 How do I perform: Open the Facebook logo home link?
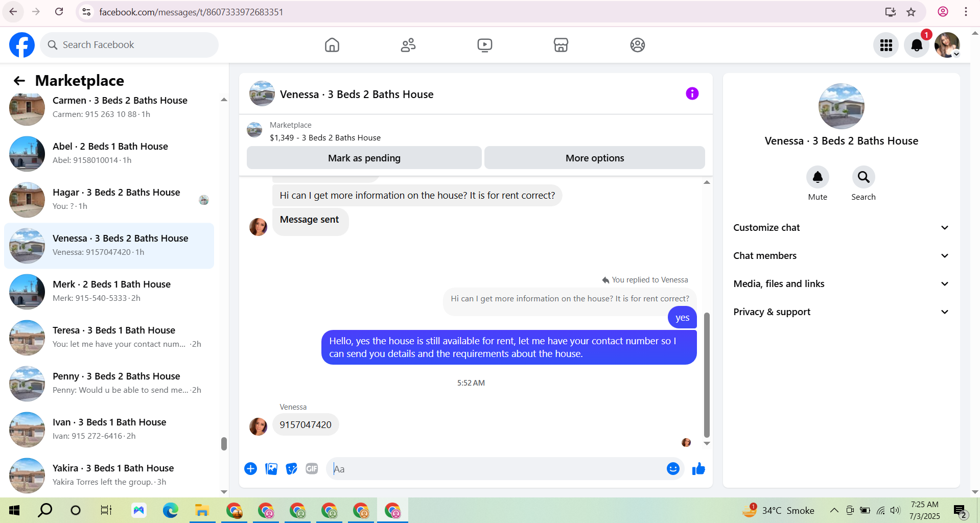pyautogui.click(x=22, y=45)
